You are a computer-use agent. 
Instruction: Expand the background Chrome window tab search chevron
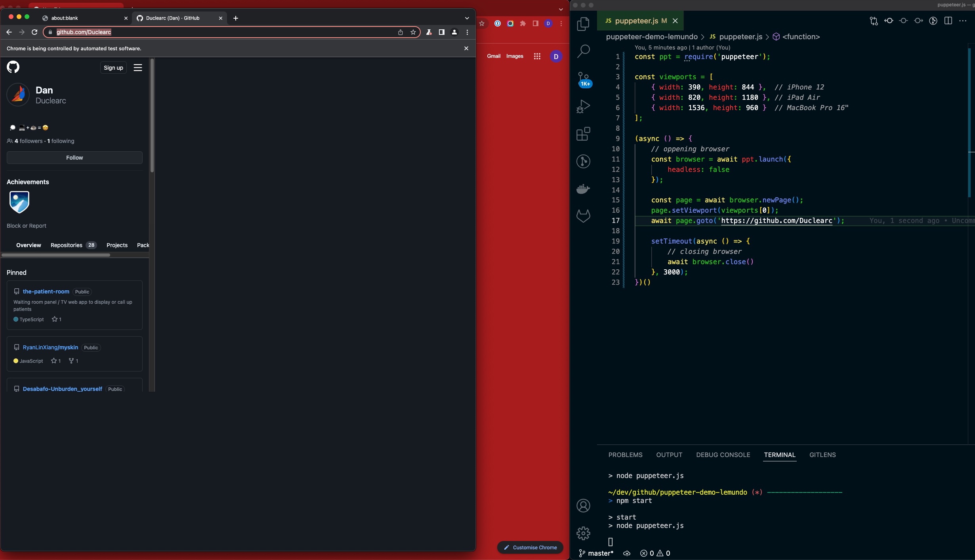point(561,9)
